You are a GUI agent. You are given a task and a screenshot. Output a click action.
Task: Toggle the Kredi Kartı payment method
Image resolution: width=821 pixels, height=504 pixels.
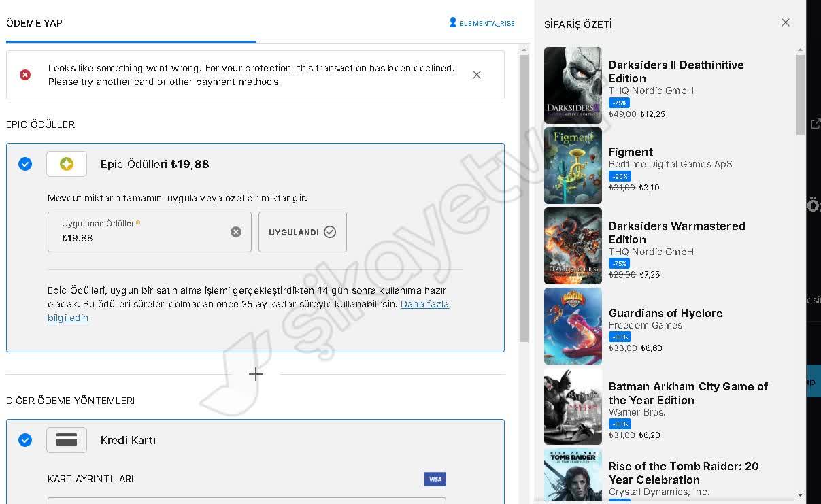(25, 440)
